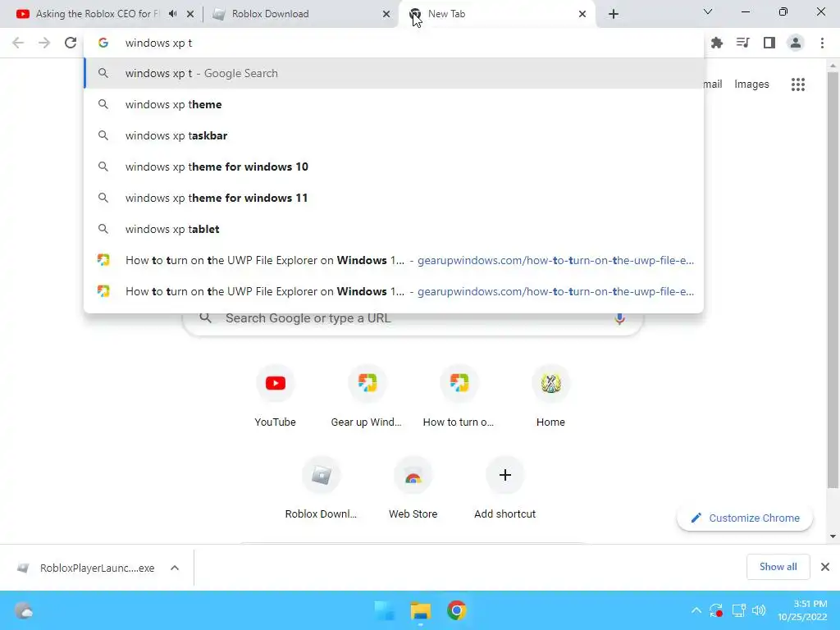Viewport: 840px width, 630px height.
Task: Click the browser back arrow
Action: coord(18,43)
